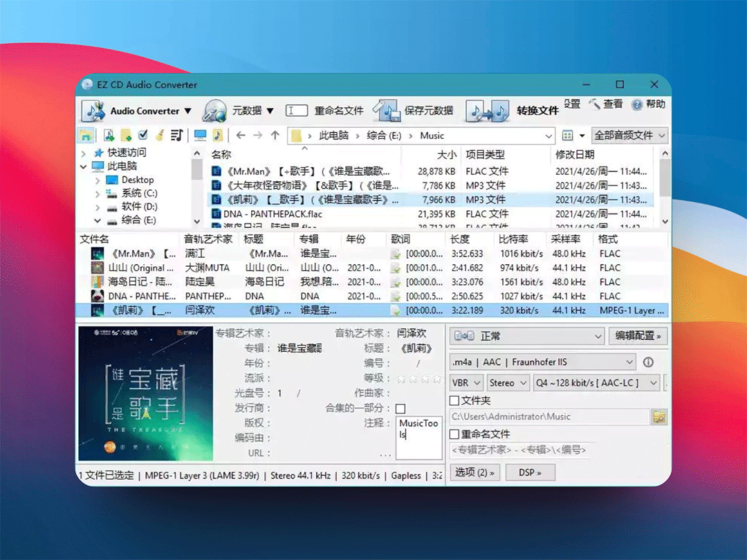The height and width of the screenshot is (560, 747).
Task: Open the .m4a AAC Fraunhofer format dropdown
Action: coord(543,362)
